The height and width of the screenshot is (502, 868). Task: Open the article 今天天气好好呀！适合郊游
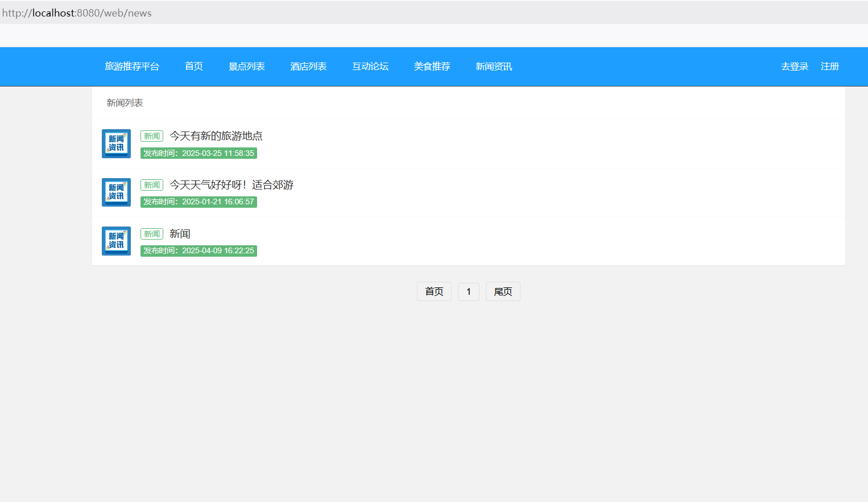coord(232,185)
